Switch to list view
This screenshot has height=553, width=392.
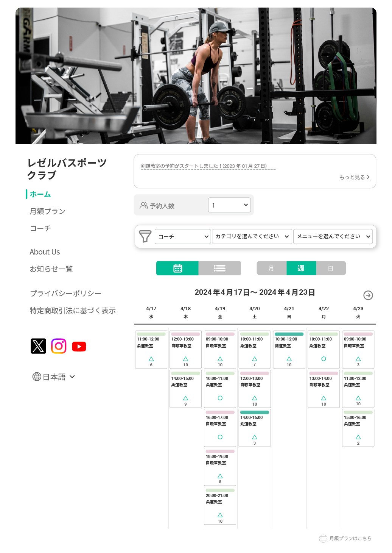pyautogui.click(x=220, y=268)
